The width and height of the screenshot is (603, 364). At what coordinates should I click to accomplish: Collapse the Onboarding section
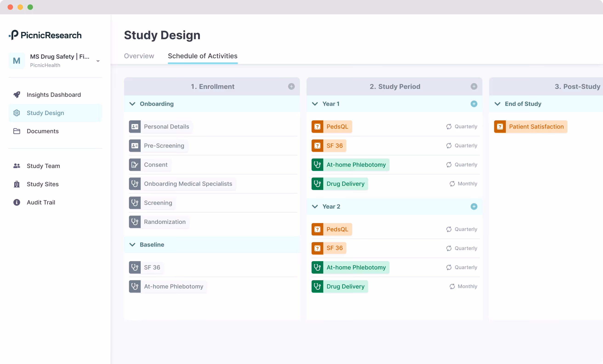click(x=132, y=104)
